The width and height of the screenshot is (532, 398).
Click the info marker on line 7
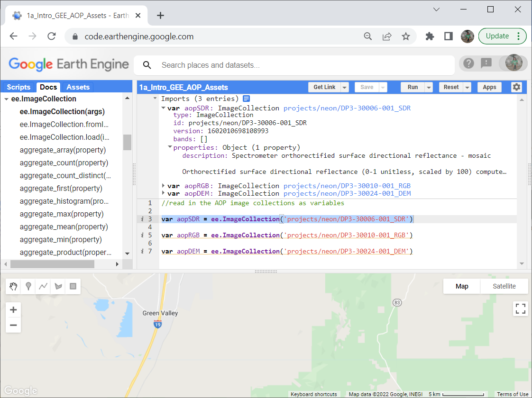pos(142,251)
